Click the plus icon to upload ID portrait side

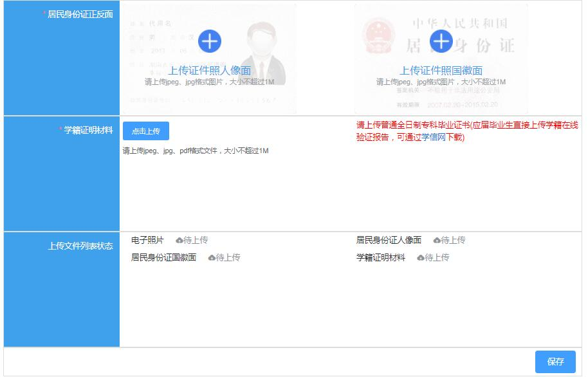(210, 41)
